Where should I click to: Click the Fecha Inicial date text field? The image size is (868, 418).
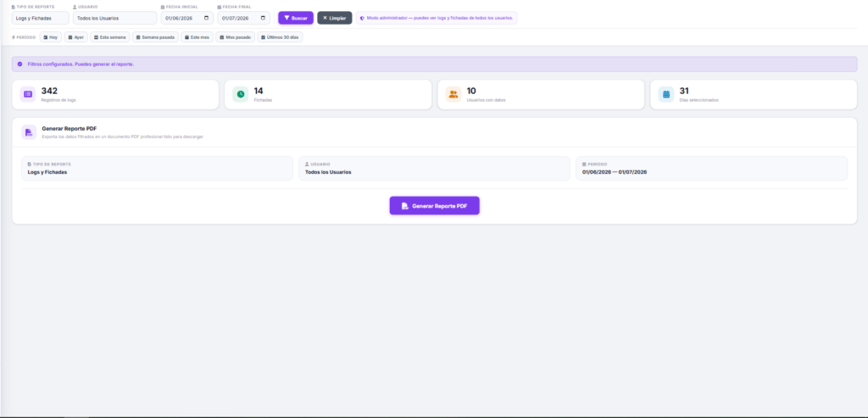(x=187, y=19)
